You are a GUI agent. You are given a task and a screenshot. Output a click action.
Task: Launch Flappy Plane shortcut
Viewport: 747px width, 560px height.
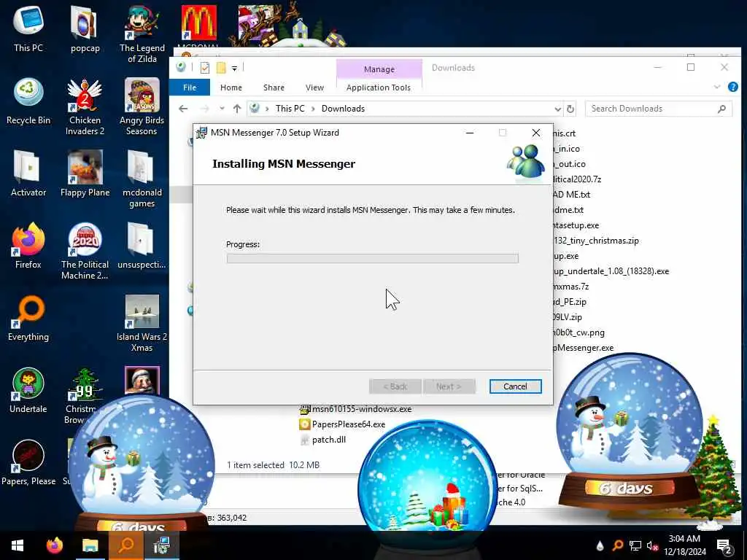[85, 174]
